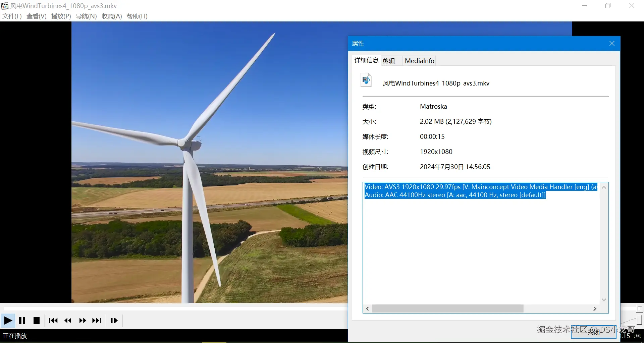Click the horizontal scrollbar thumb in info box
The width and height of the screenshot is (644, 343).
click(447, 308)
